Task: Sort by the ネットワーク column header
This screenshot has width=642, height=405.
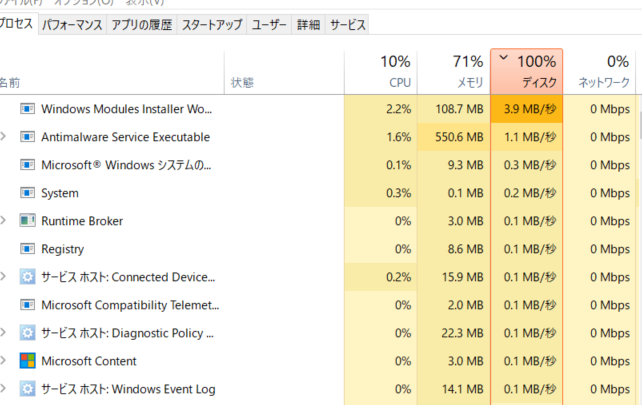Action: pyautogui.click(x=599, y=72)
